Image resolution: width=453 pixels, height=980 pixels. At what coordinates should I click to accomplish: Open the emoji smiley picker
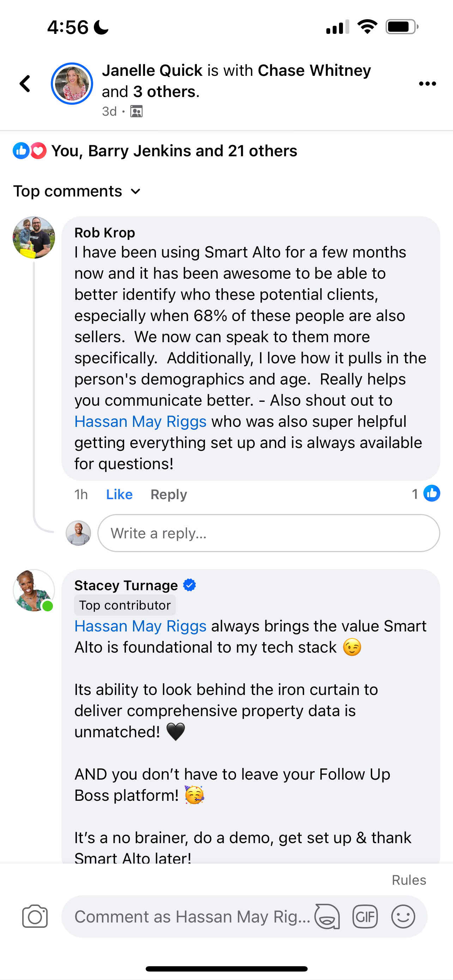[403, 917]
